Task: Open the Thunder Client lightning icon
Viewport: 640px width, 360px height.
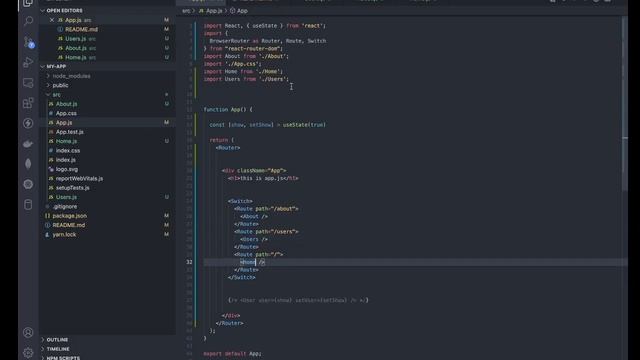Action: click(x=28, y=123)
